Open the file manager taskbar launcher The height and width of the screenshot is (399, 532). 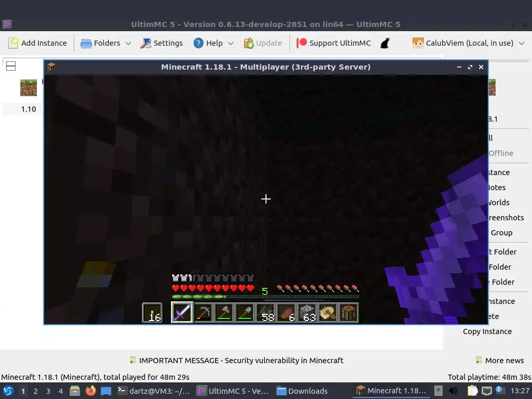75,391
